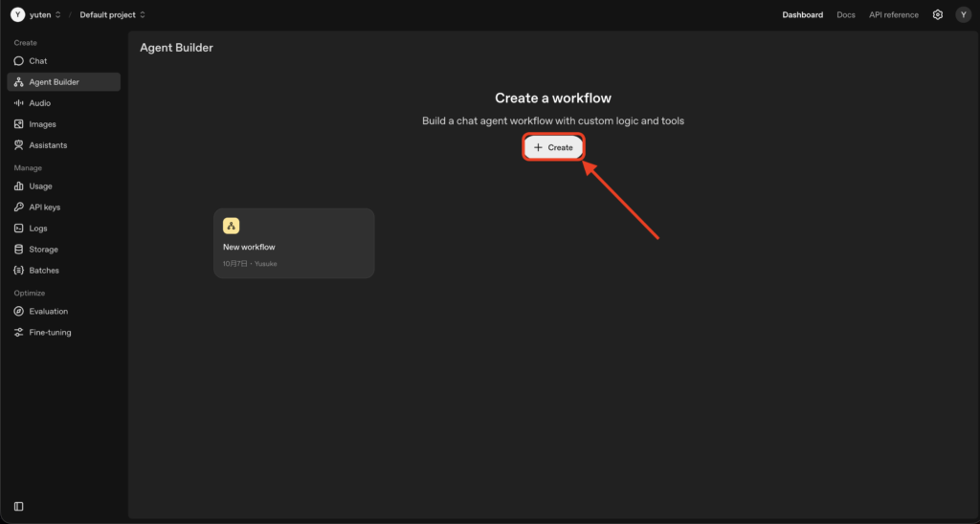The image size is (980, 524).
Task: Open the Usage chart icon
Action: coord(19,186)
